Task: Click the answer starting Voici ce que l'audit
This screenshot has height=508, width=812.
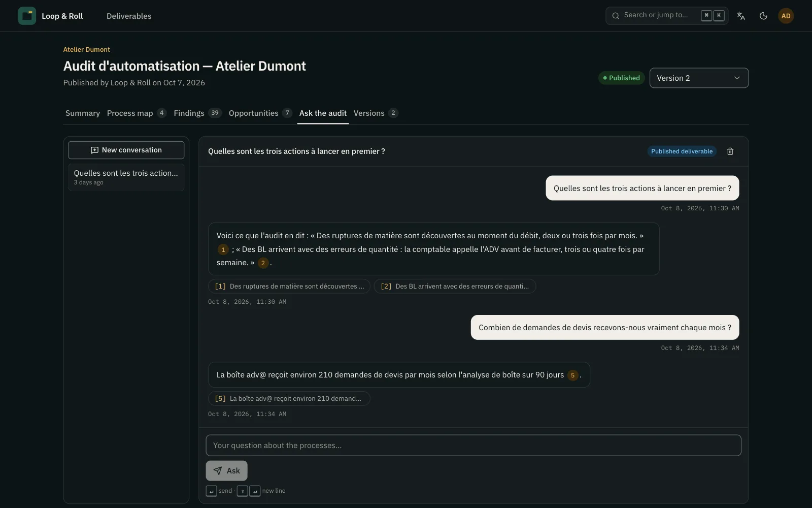Action: coord(434,249)
